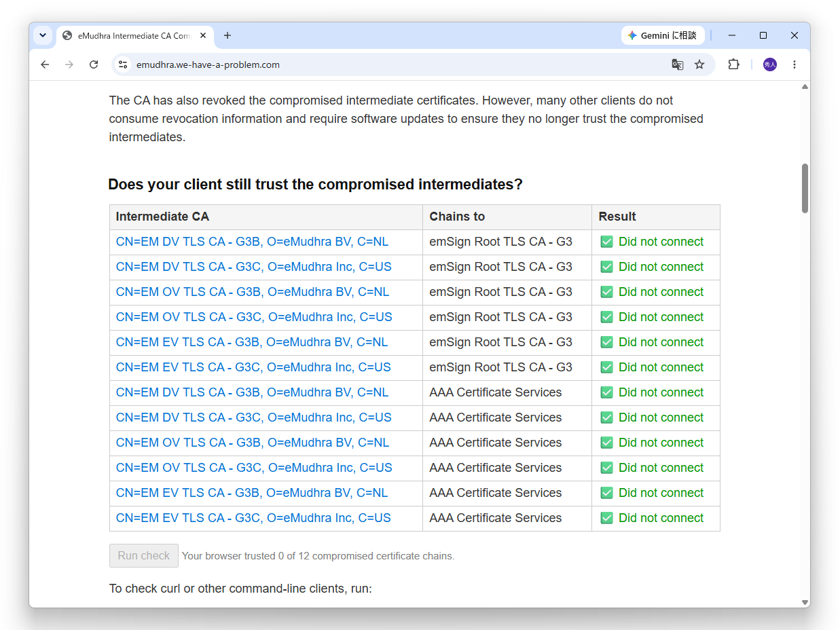Open EM EV G3C link chaining to AAA Certificate Services
This screenshot has width=840, height=630.
point(253,518)
